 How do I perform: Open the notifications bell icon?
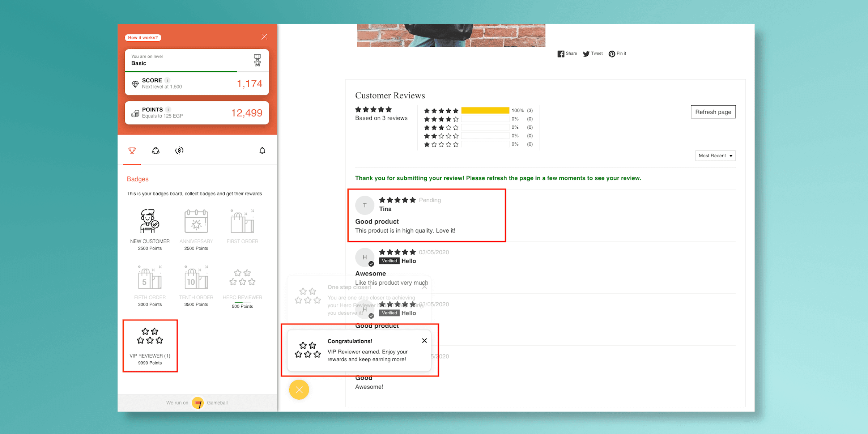click(x=262, y=150)
